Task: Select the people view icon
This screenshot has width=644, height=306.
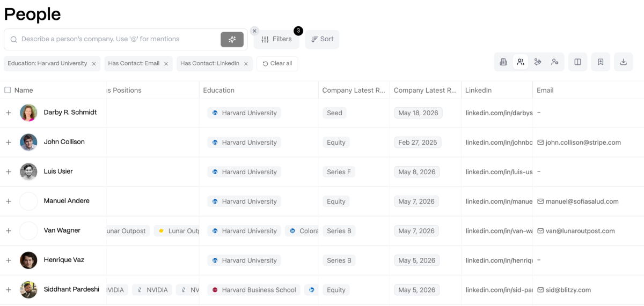Action: [x=521, y=62]
